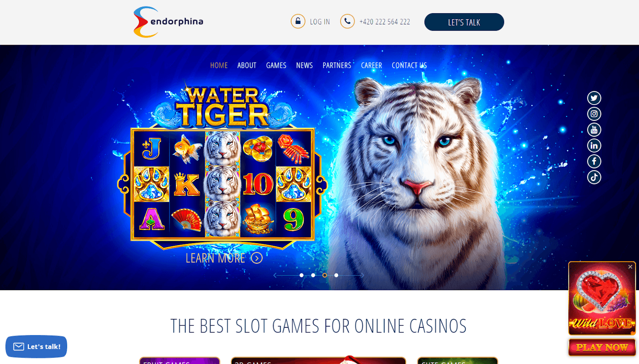Open the LinkedIn social icon
The width and height of the screenshot is (639, 364).
(x=594, y=145)
